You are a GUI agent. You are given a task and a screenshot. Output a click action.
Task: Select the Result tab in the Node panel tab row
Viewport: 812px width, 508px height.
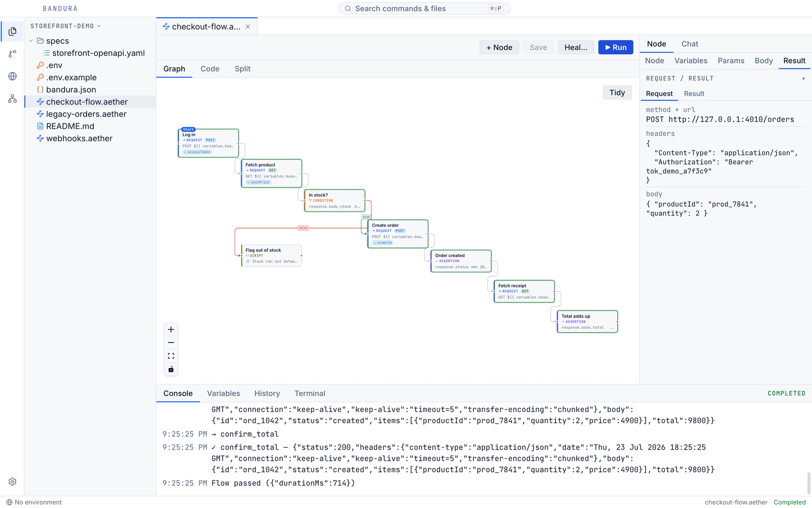[x=794, y=61]
